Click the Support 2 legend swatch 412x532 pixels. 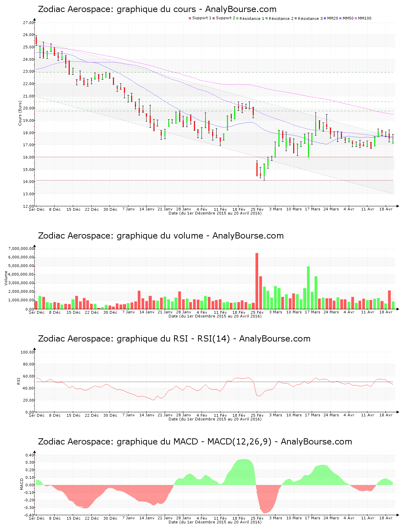[214, 18]
